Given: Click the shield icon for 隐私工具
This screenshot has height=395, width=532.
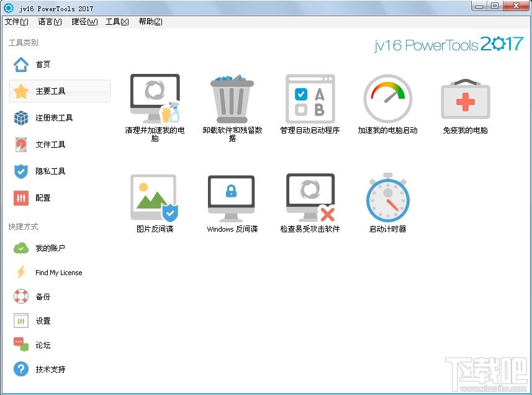Looking at the screenshot, I should click(x=21, y=171).
